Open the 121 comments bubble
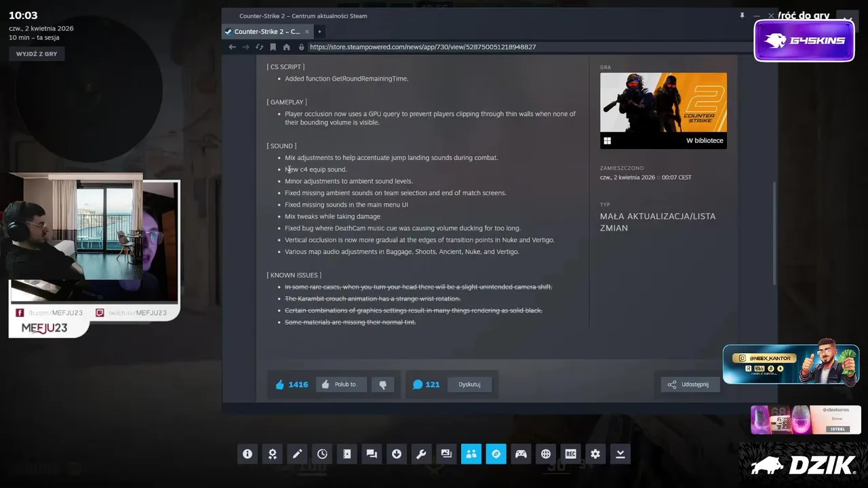The width and height of the screenshot is (868, 488). (426, 384)
